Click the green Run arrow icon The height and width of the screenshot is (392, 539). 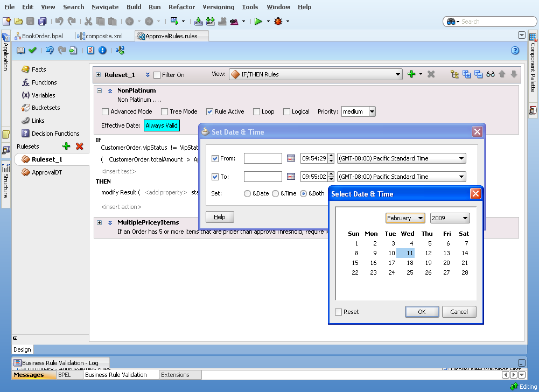click(258, 22)
